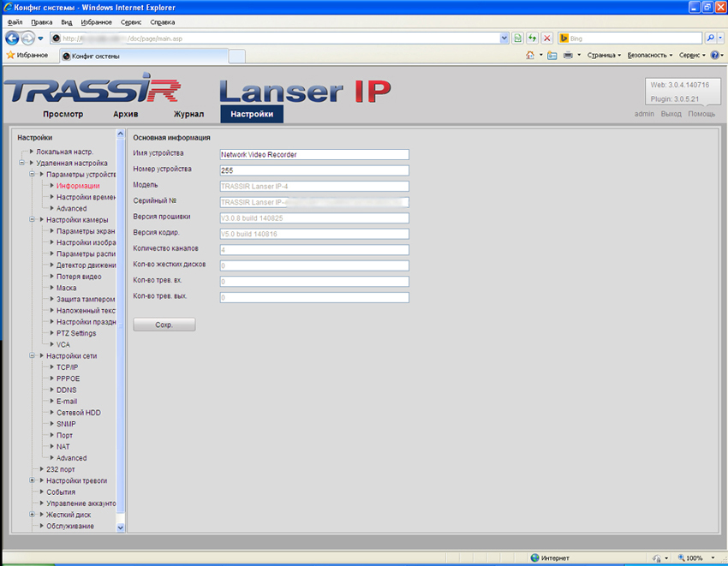Select the Настройки main tab
The height and width of the screenshot is (566, 728).
(x=252, y=114)
